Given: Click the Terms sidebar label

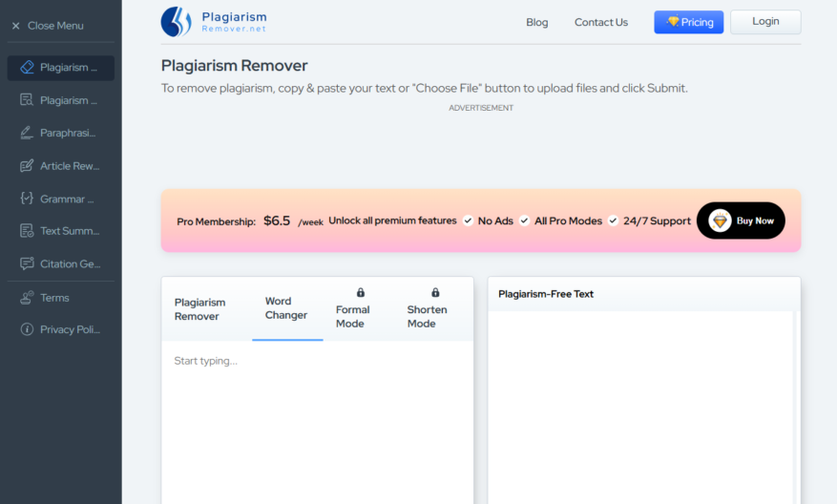Looking at the screenshot, I should click(54, 298).
